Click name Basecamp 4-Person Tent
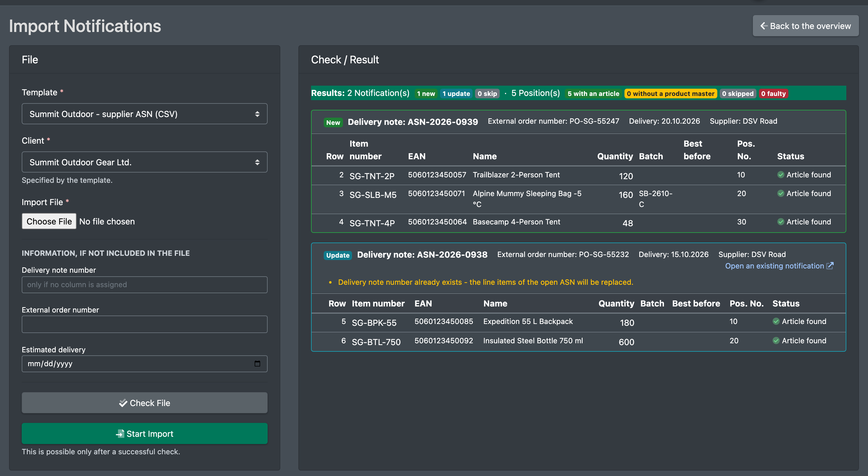 [516, 222]
